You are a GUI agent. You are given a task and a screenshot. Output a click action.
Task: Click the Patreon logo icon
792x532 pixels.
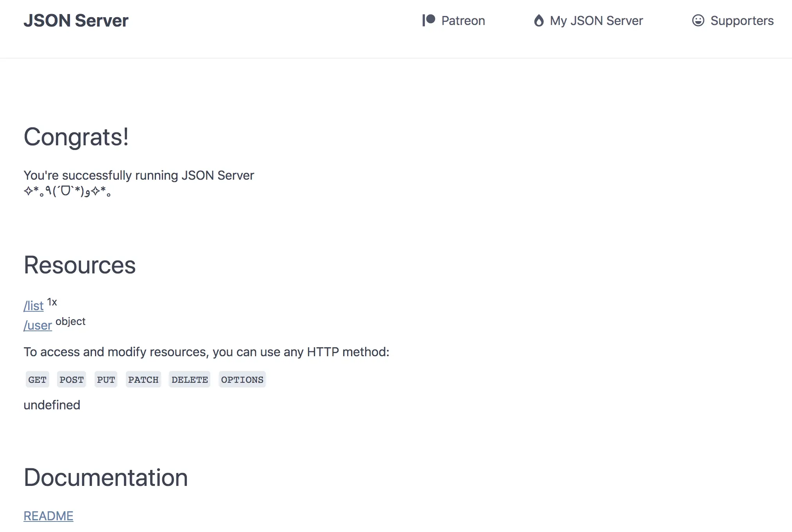pos(428,20)
